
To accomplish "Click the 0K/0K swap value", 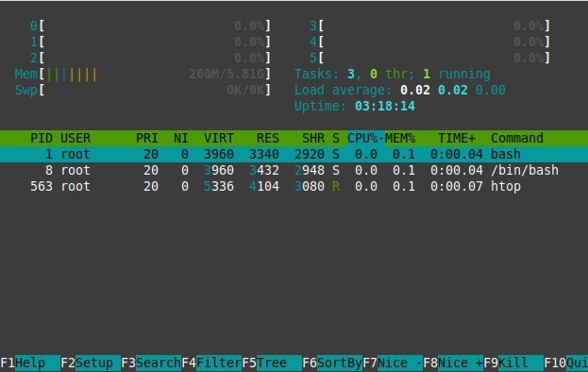I will coord(245,90).
